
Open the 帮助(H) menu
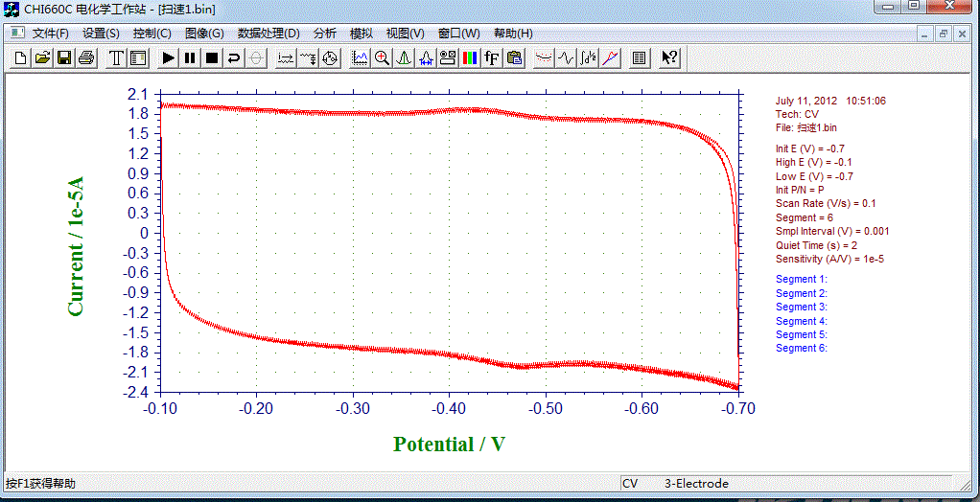pos(513,34)
